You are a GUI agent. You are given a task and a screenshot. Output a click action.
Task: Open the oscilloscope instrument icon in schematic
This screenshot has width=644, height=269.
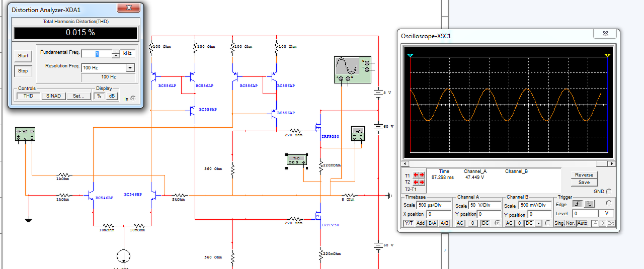pos(351,69)
